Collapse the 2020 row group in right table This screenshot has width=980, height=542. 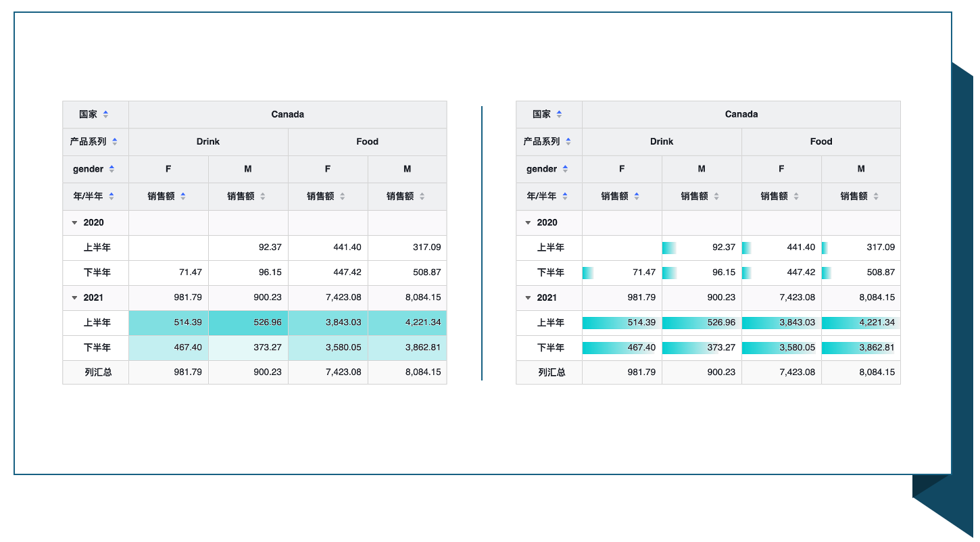tap(529, 223)
